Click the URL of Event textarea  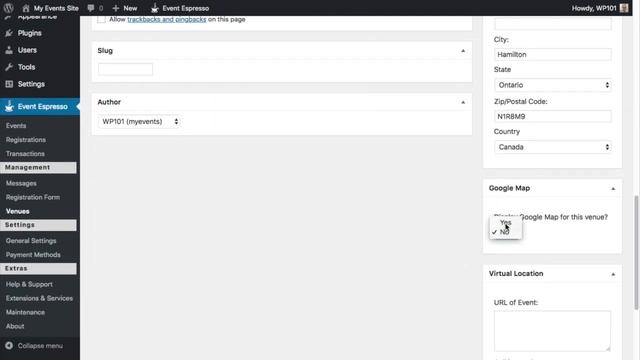pyautogui.click(x=552, y=331)
